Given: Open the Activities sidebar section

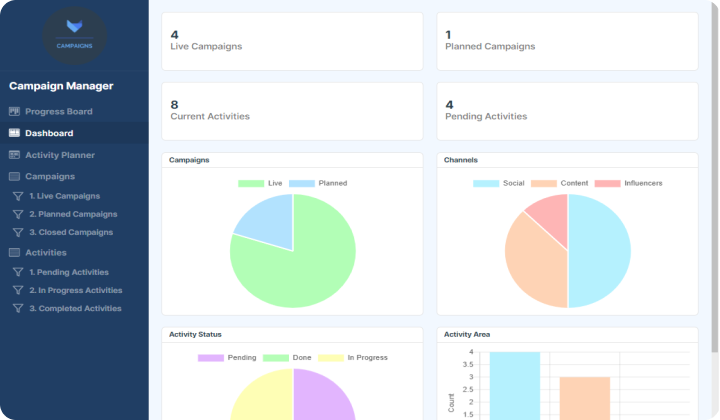Looking at the screenshot, I should [46, 252].
